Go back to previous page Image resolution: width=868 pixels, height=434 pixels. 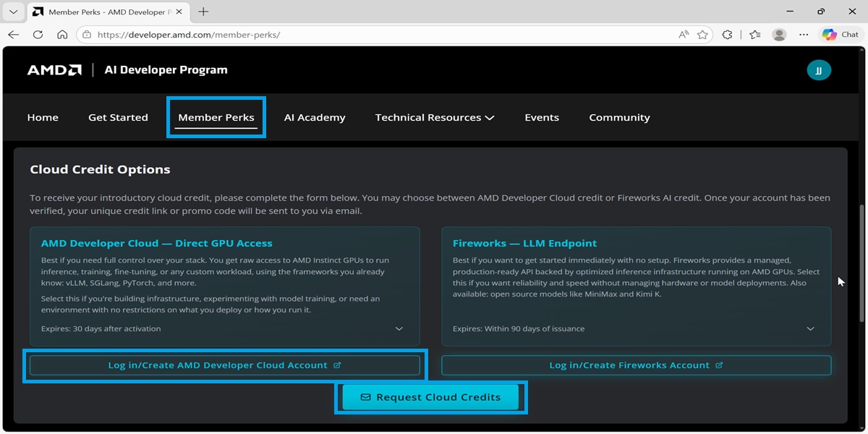pos(14,34)
